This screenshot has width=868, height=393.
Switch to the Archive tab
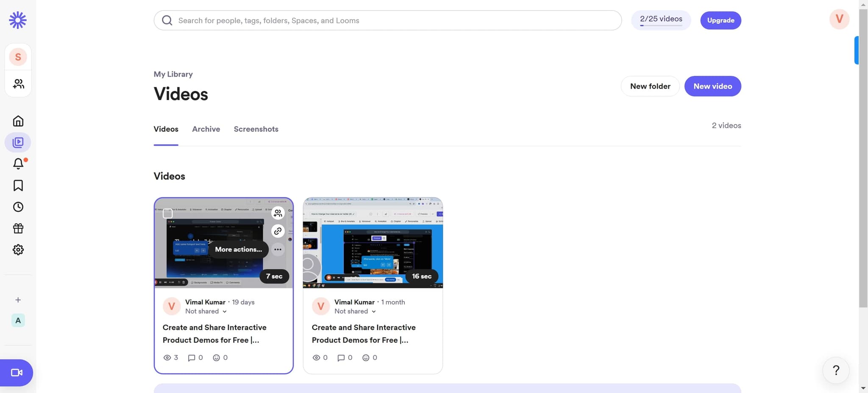[x=206, y=129]
